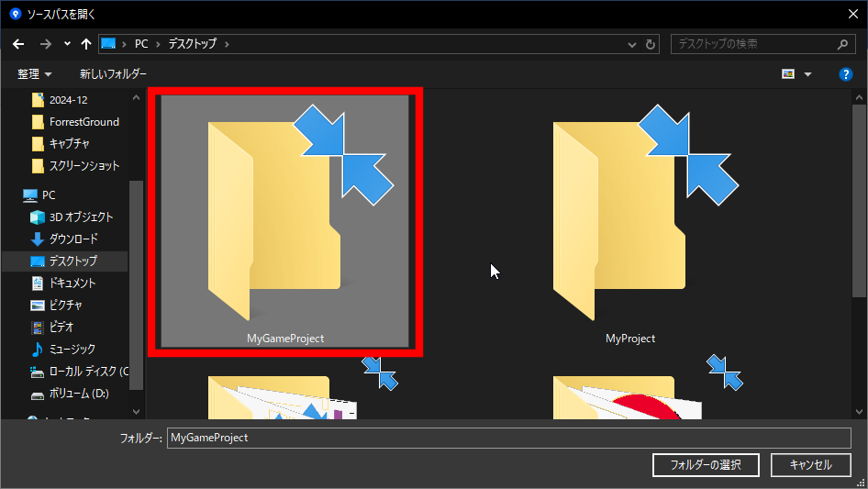Create a new folder with 新しいフォルダー

(113, 73)
